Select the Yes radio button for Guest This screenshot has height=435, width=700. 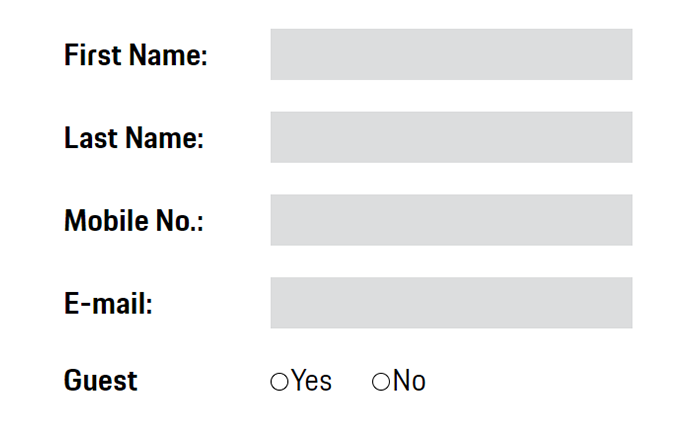(280, 382)
